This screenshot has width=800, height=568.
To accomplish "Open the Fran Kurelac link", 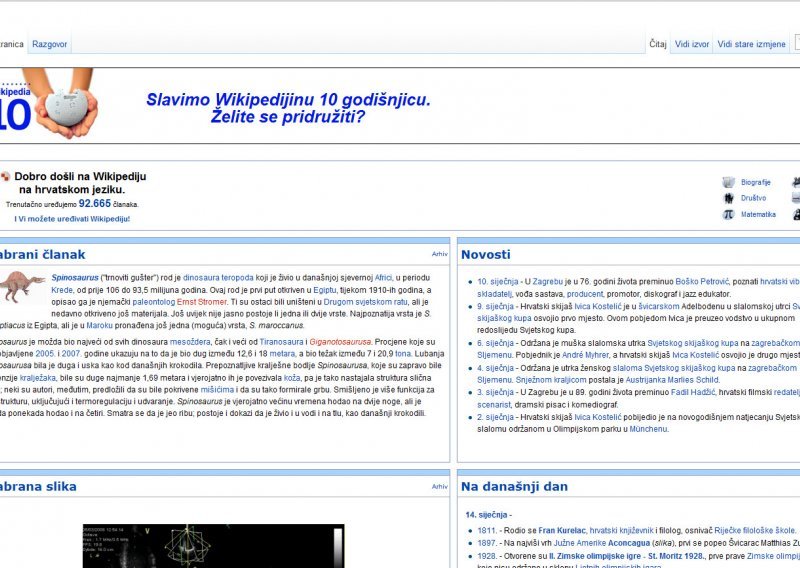I will (563, 530).
